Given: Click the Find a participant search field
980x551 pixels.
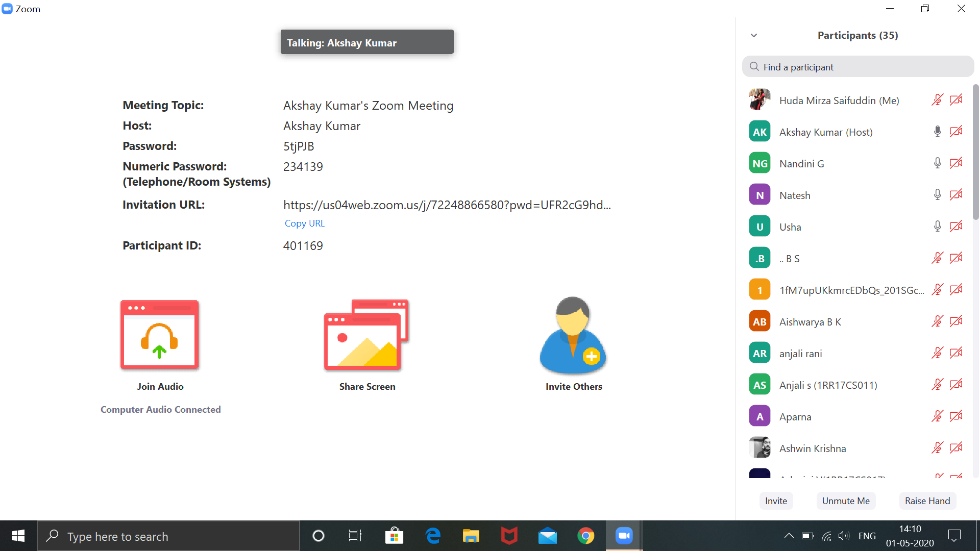Looking at the screenshot, I should coord(858,67).
